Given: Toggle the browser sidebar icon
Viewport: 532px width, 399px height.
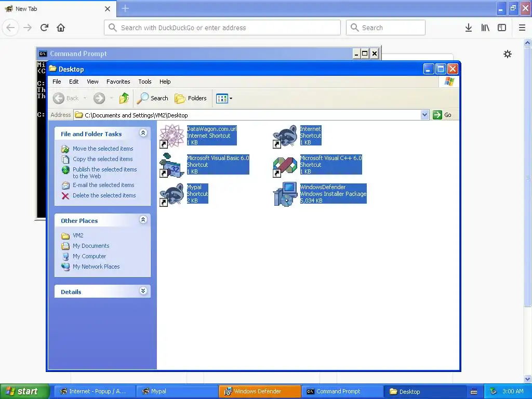Looking at the screenshot, I should click(x=502, y=28).
